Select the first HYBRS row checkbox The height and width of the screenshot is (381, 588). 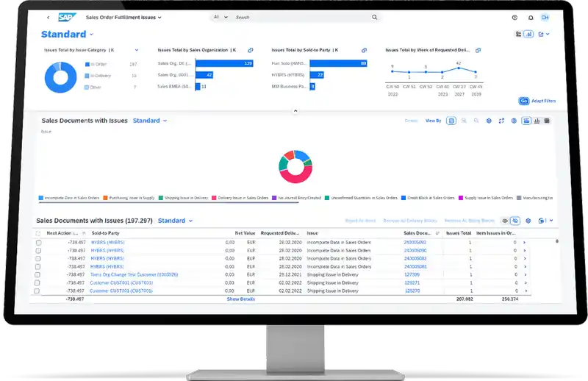pyautogui.click(x=38, y=242)
